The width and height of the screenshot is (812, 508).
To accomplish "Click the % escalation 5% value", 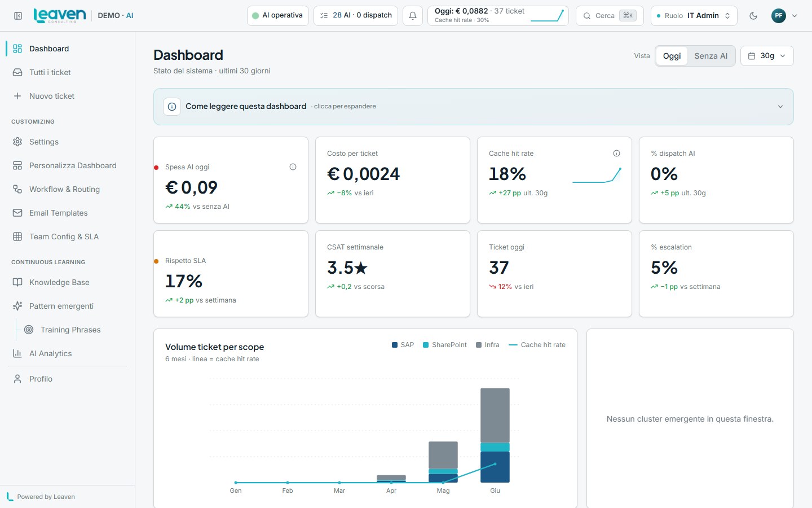I will (x=664, y=268).
